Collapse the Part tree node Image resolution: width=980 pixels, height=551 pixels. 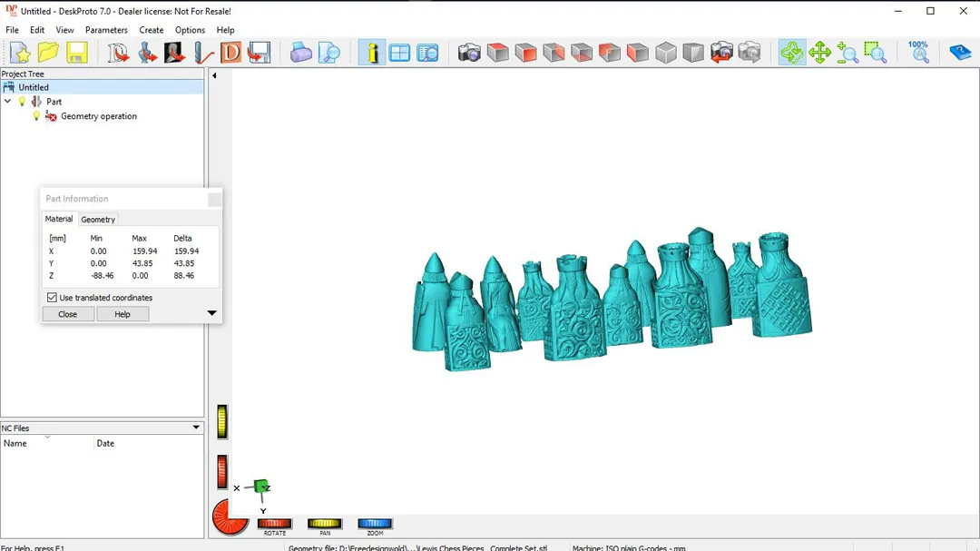(x=7, y=102)
